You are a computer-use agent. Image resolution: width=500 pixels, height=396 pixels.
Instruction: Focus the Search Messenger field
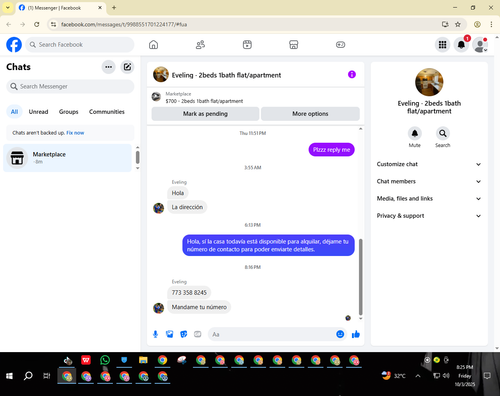70,86
